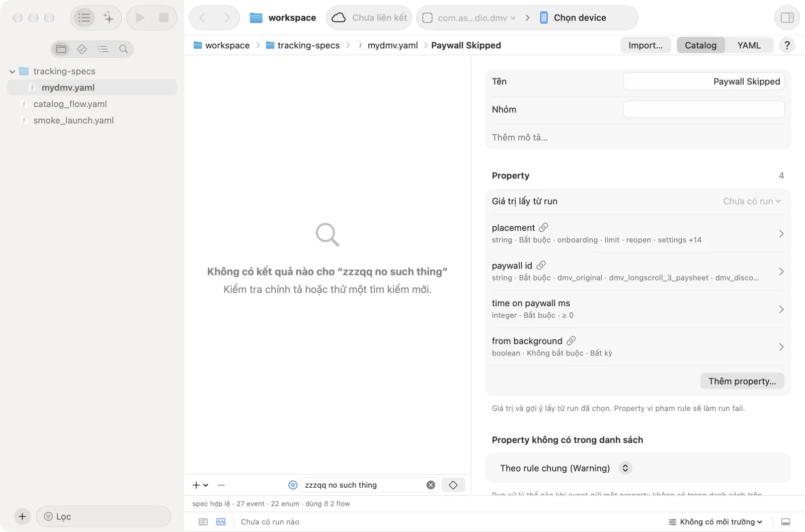Clear the 'zzzqq no such thing' search
805x532 pixels.
click(x=431, y=485)
